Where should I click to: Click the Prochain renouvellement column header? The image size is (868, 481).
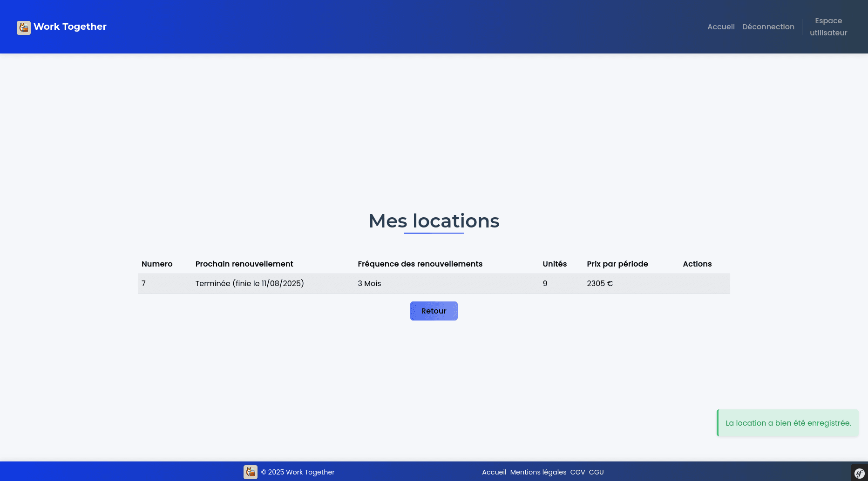(244, 264)
